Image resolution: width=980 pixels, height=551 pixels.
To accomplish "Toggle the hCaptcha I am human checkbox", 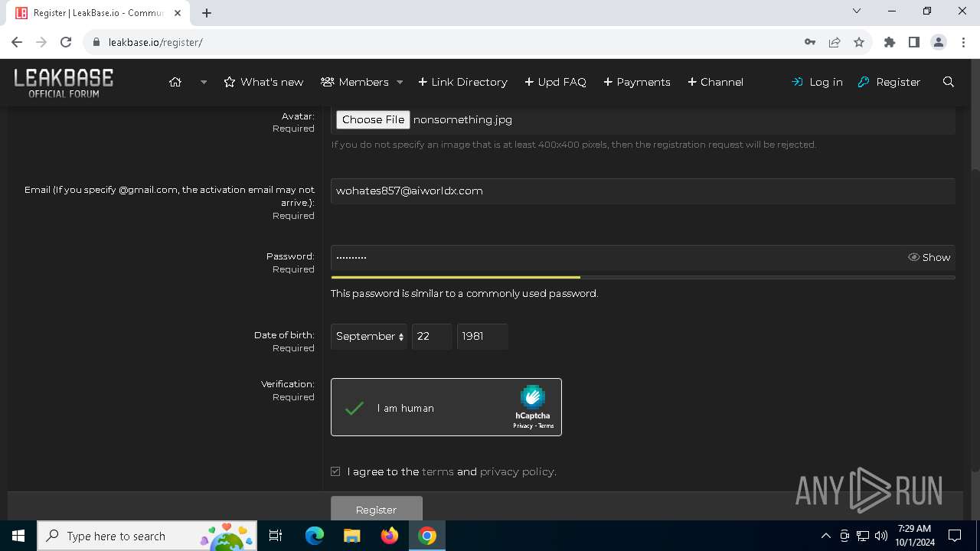I will point(354,409).
